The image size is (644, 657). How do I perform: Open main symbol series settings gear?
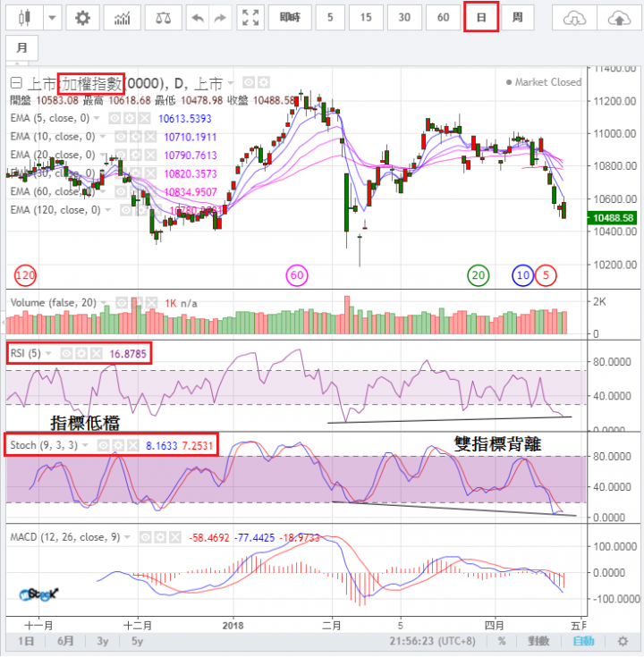tap(263, 82)
